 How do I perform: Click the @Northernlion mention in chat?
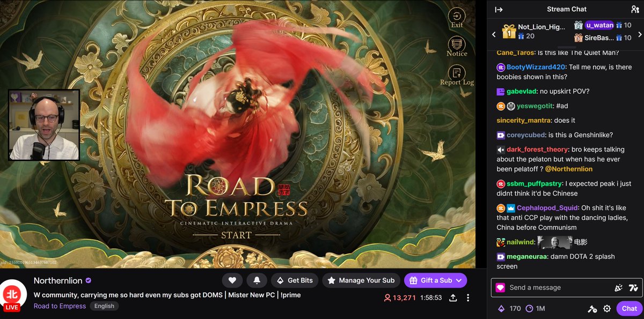pyautogui.click(x=569, y=169)
